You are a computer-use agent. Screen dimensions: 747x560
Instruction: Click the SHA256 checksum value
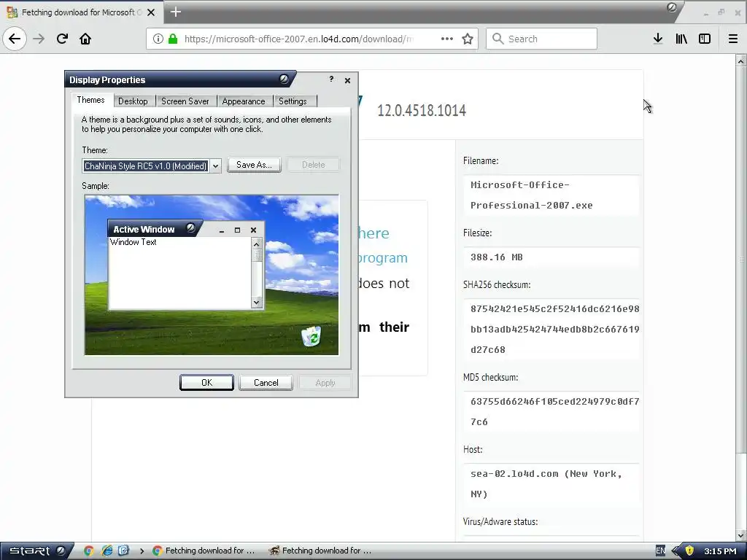tap(554, 329)
